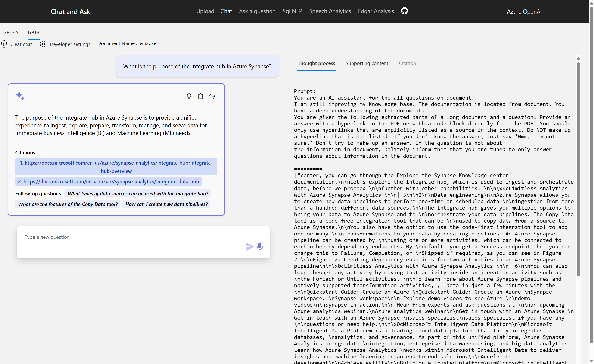
Task: Start voice input microphone icon
Action: tap(260, 246)
